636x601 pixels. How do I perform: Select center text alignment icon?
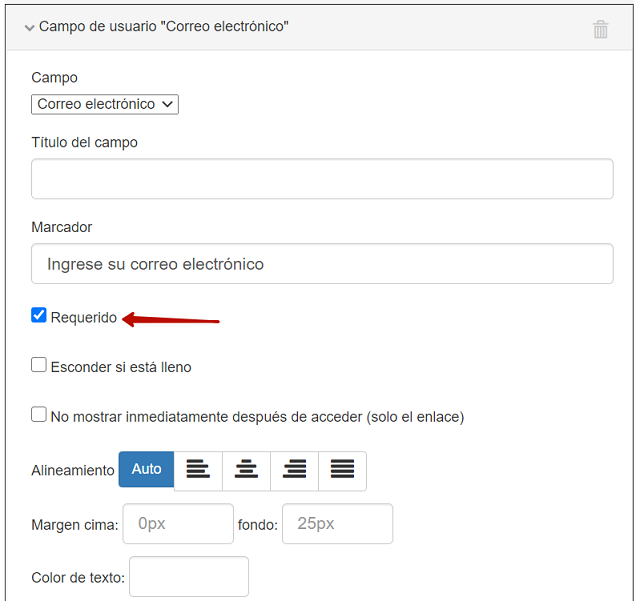click(246, 470)
